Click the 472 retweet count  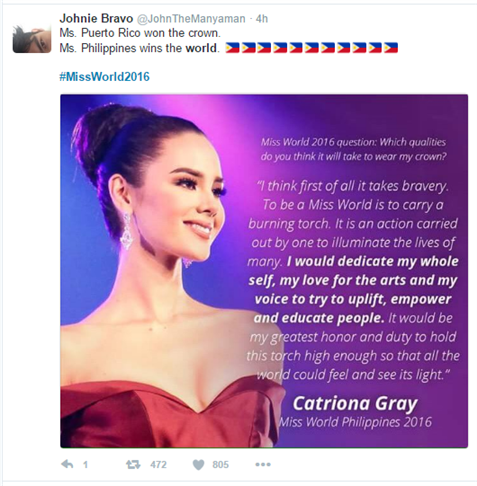pyautogui.click(x=158, y=464)
